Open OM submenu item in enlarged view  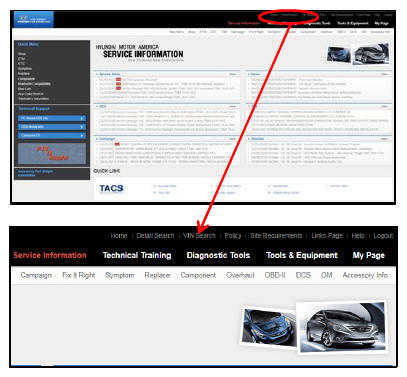pos(326,275)
